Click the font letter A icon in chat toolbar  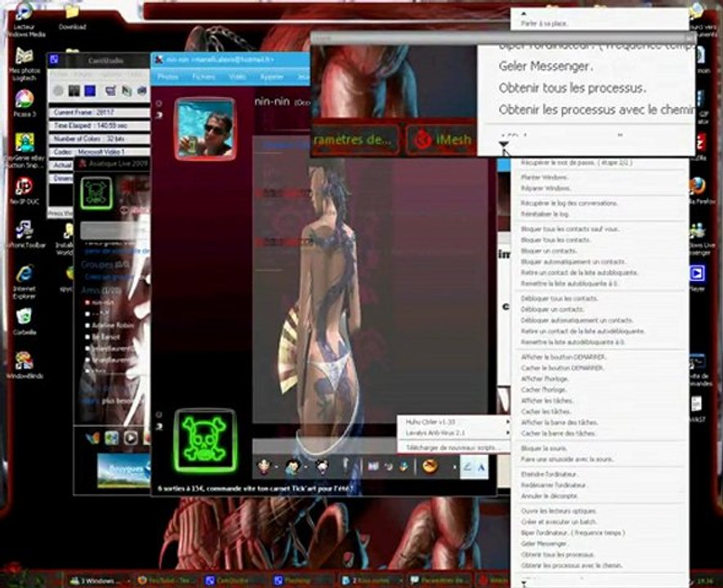pos(481,467)
